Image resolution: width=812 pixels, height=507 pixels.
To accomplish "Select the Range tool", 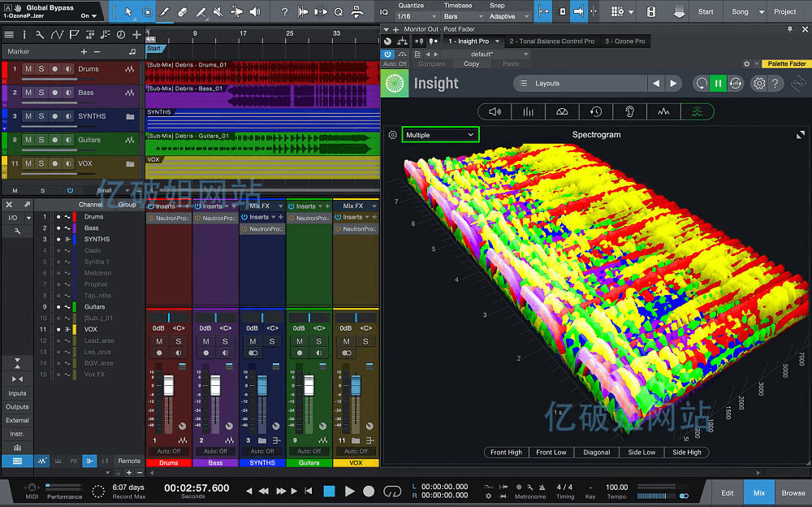I will 146,11.
